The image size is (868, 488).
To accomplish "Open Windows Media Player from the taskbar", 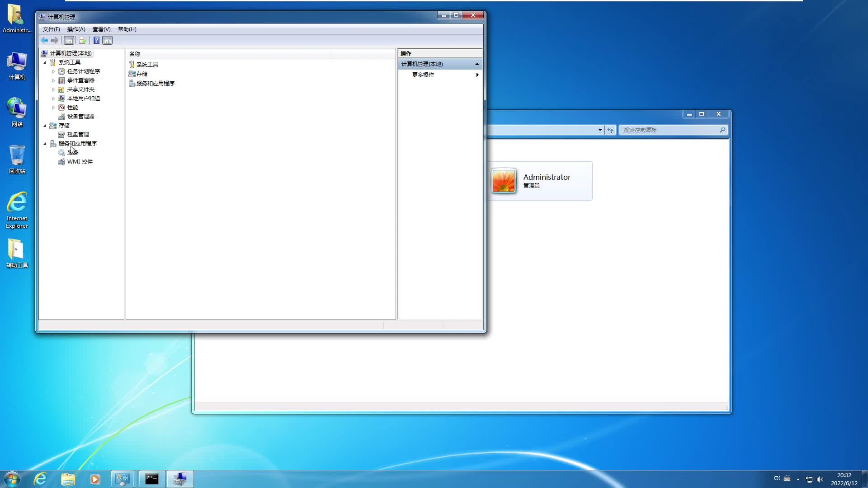I will [x=95, y=479].
